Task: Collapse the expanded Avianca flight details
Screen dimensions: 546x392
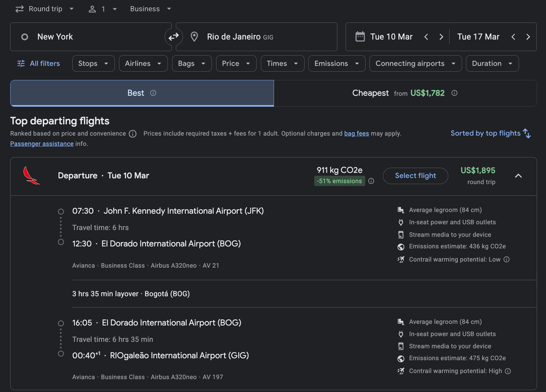Action: coord(518,176)
